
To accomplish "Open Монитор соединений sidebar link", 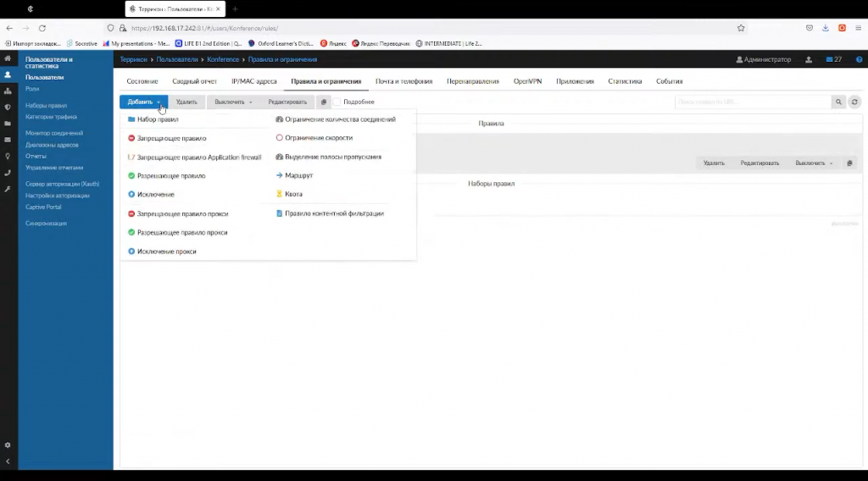I will pyautogui.click(x=54, y=133).
